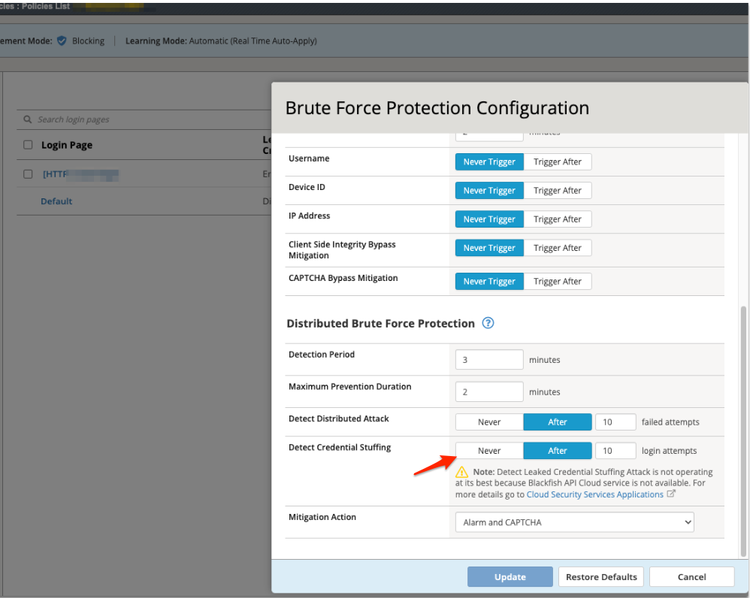Viewport: 750px width, 598px height.
Task: Select Never for Detect Distributed Attack
Action: coord(489,422)
